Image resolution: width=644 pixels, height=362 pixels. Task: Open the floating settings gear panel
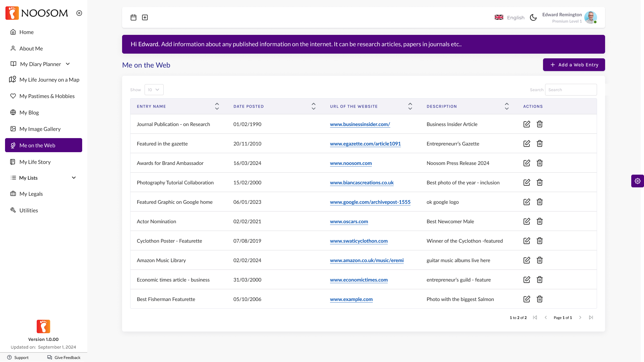[x=637, y=181]
